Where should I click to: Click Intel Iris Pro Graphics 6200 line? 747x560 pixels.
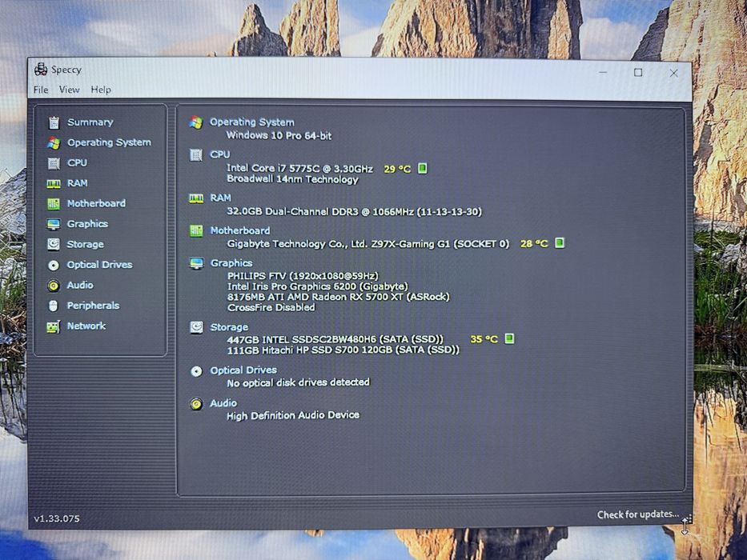tap(318, 286)
